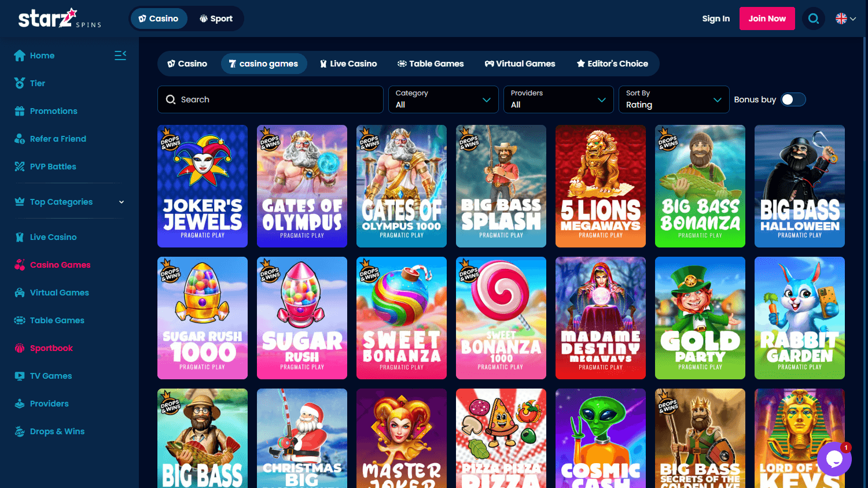
Task: Open the Providers filter dropdown
Action: click(x=558, y=99)
